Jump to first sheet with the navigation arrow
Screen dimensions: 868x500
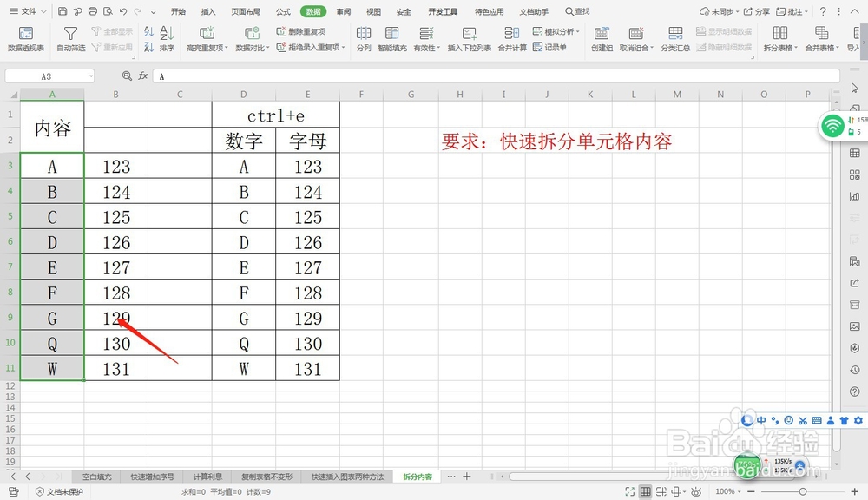[12, 477]
